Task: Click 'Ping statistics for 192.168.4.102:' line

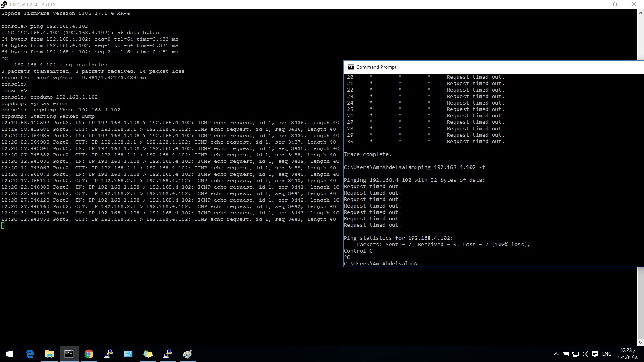Action: point(398,238)
